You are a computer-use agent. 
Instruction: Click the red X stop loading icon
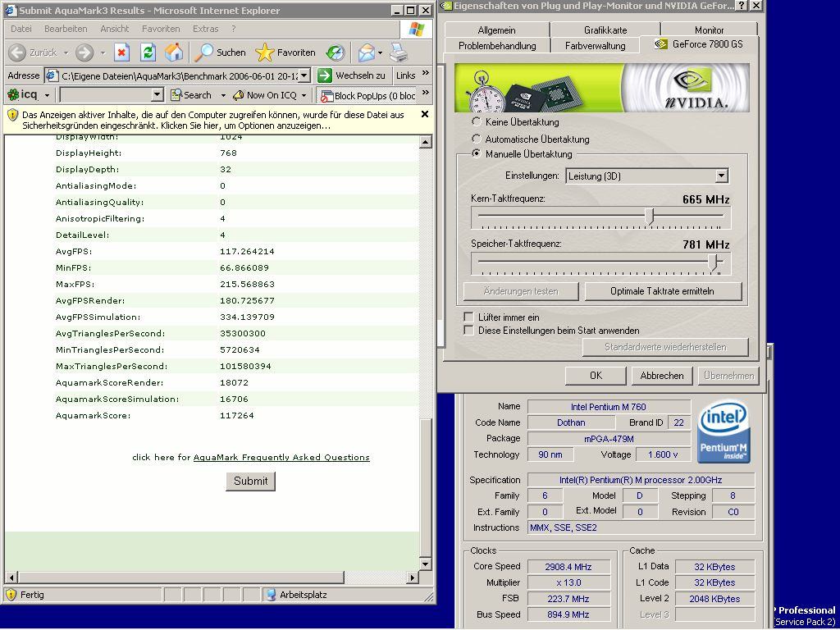point(122,52)
